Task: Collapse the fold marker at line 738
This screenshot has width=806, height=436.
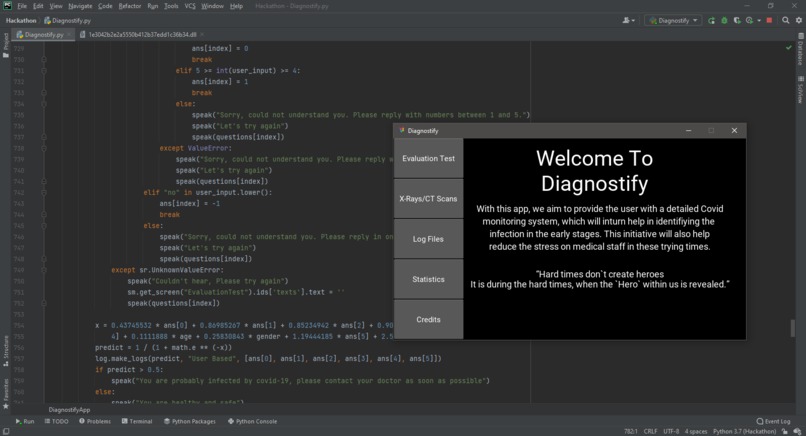Action: [x=44, y=148]
